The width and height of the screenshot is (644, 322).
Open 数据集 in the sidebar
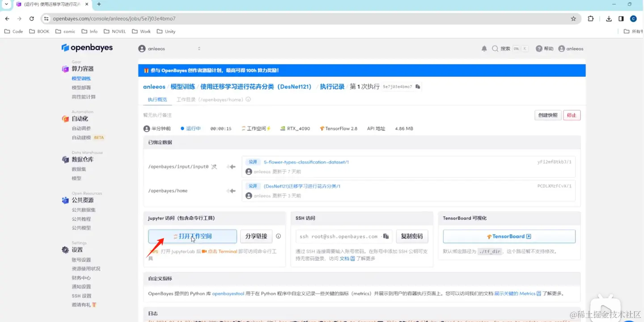tap(79, 169)
